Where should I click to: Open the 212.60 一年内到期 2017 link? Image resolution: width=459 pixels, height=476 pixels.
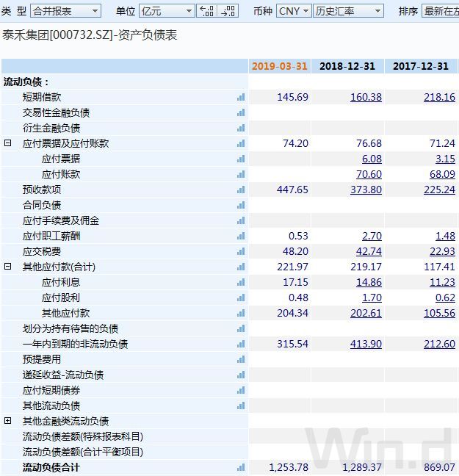(x=440, y=344)
